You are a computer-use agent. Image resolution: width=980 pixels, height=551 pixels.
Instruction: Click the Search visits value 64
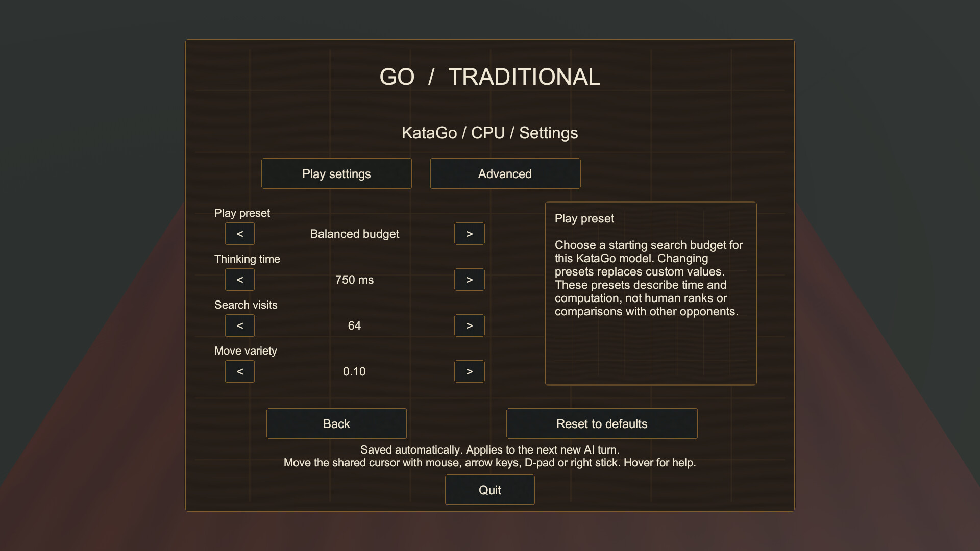[x=355, y=325]
